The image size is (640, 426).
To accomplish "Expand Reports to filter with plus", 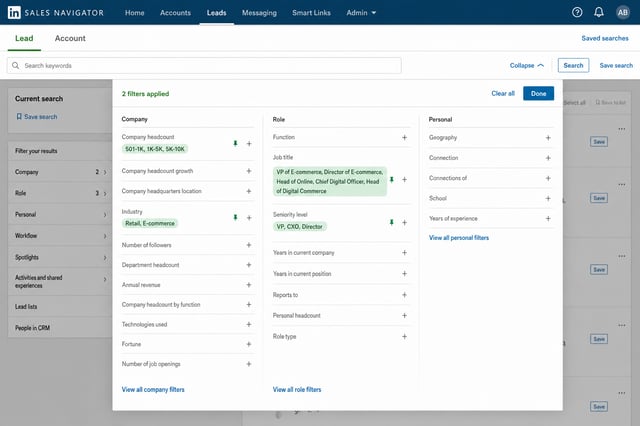I will point(404,295).
